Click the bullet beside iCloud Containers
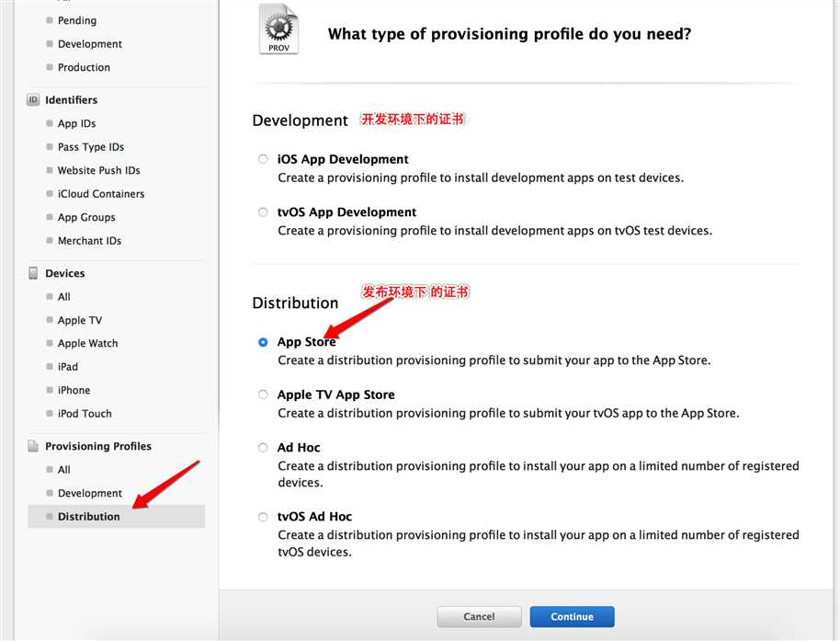Image resolution: width=840 pixels, height=641 pixels. (x=50, y=194)
